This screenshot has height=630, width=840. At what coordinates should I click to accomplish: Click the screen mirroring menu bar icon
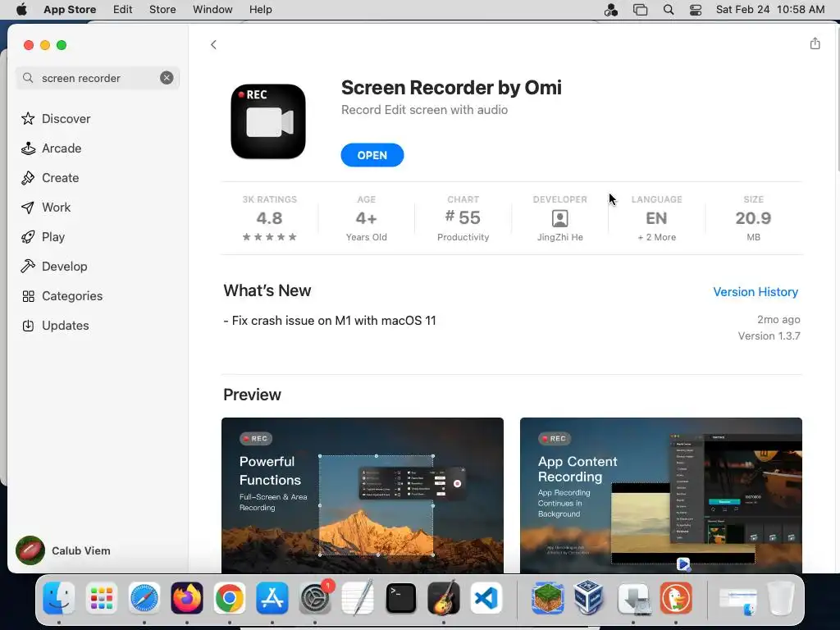coord(640,10)
